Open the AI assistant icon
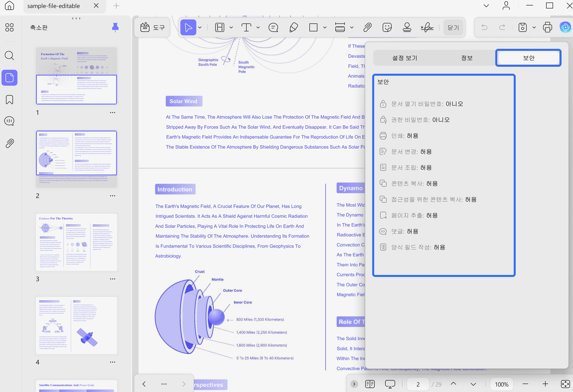 565,27
